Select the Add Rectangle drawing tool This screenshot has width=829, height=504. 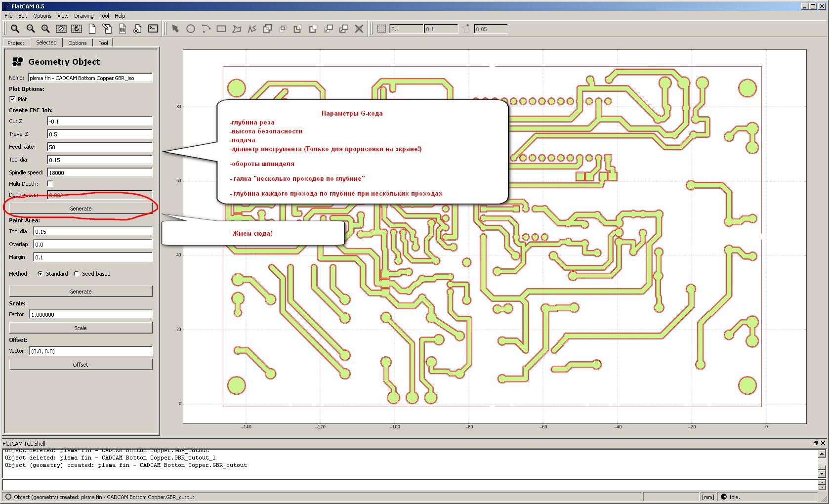click(x=221, y=29)
